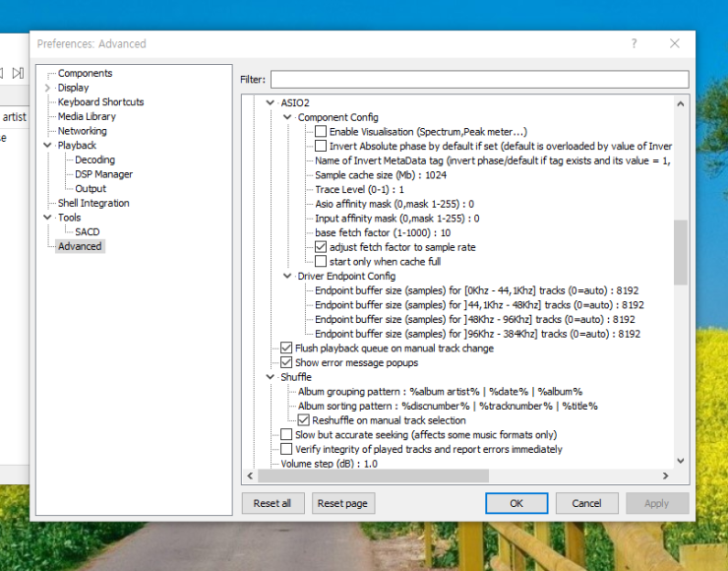
Task: Toggle Reshuffle on manual track selection
Action: (x=304, y=420)
